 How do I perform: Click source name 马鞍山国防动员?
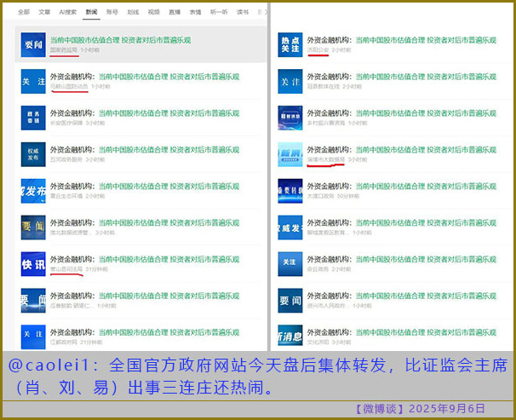(68, 86)
